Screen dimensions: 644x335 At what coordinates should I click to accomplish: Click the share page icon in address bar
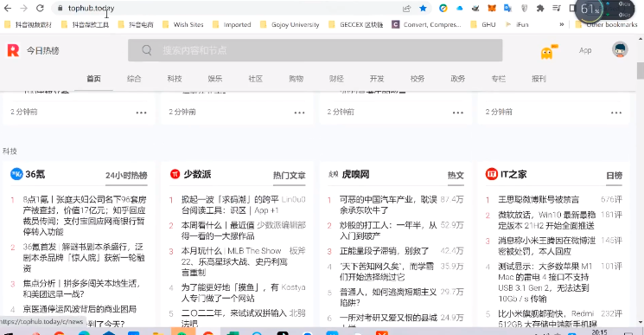pos(406,8)
